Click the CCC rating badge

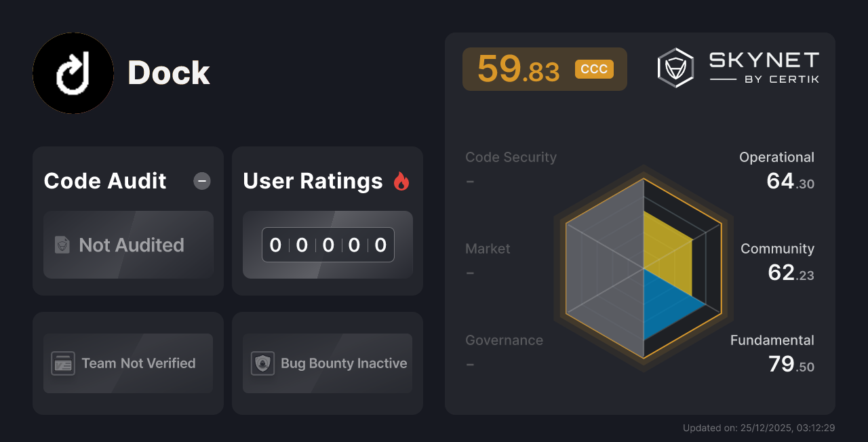[593, 68]
